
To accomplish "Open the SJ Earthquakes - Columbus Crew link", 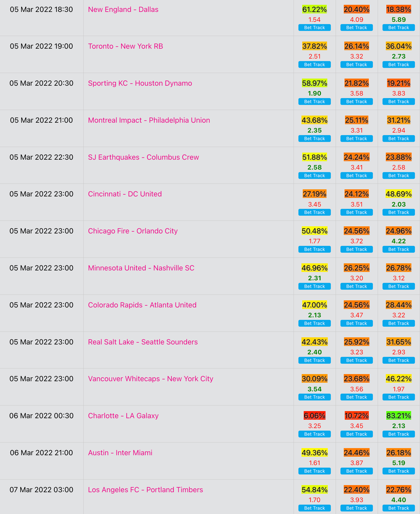I will [x=143, y=157].
